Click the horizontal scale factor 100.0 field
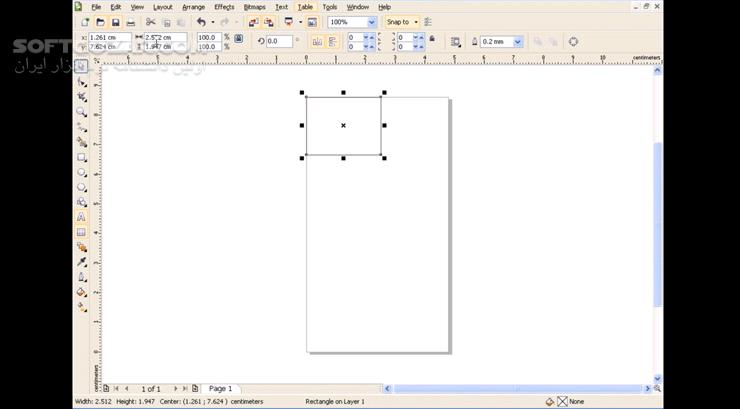The width and height of the screenshot is (740, 409). click(209, 37)
